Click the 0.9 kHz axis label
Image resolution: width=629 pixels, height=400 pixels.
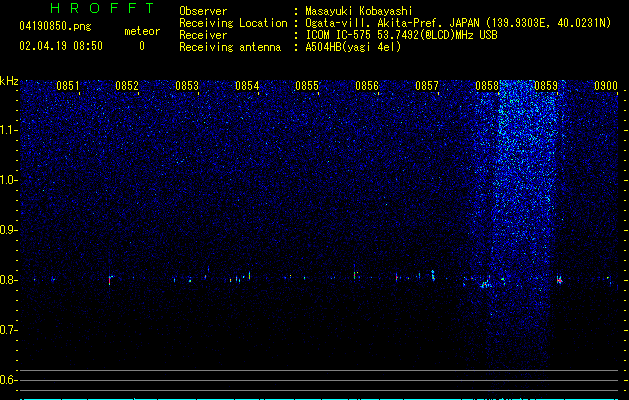coord(8,230)
